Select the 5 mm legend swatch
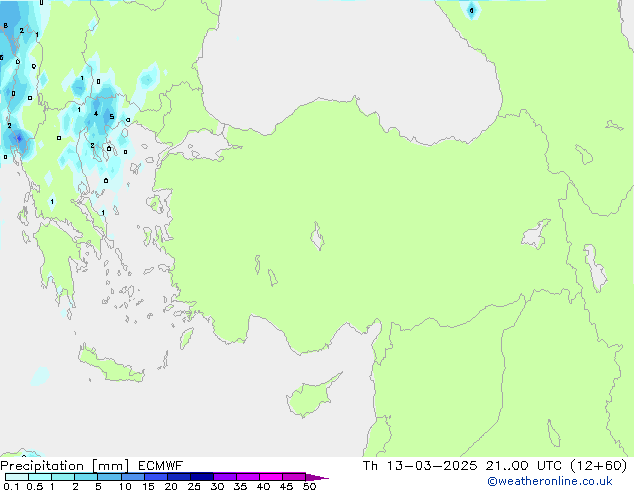Image resolution: width=634 pixels, height=490 pixels. point(109,477)
